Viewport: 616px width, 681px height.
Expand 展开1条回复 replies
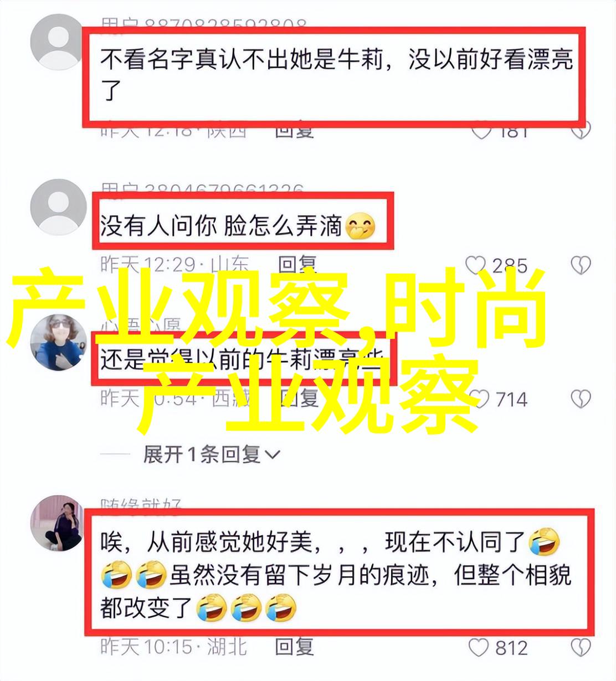coord(212,455)
